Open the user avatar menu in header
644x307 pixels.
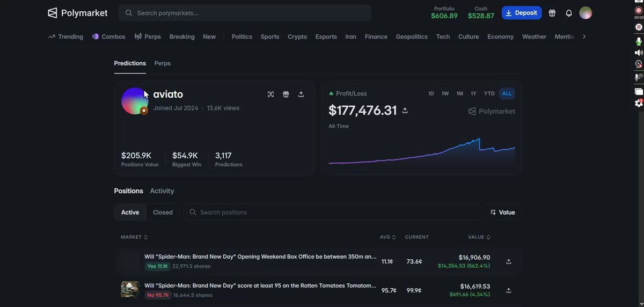point(586,13)
